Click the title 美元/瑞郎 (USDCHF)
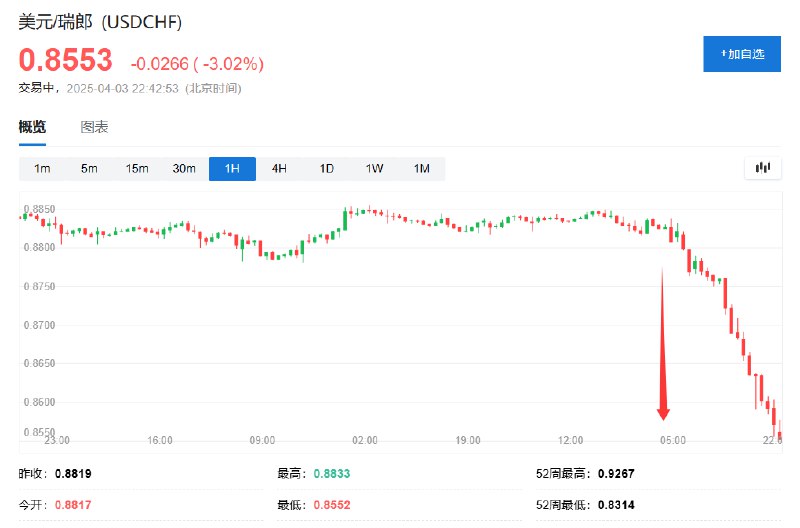This screenshot has height=528, width=800. pyautogui.click(x=100, y=22)
